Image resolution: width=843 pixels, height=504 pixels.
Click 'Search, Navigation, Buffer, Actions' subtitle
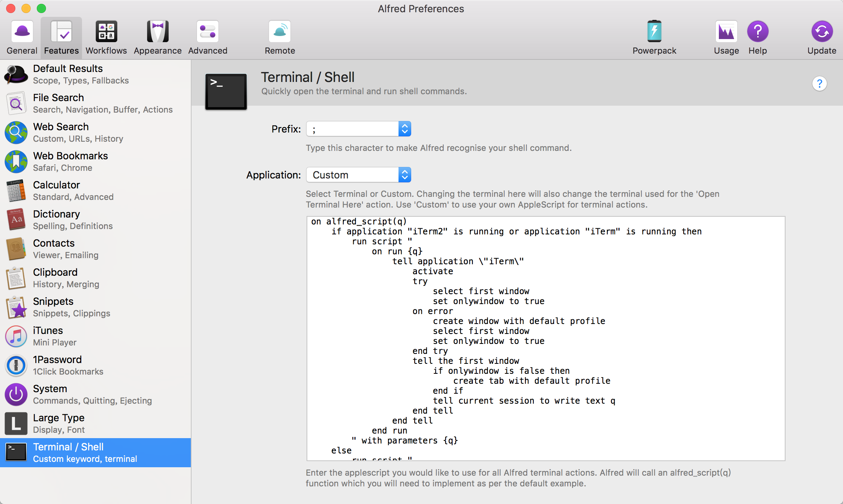(x=103, y=110)
